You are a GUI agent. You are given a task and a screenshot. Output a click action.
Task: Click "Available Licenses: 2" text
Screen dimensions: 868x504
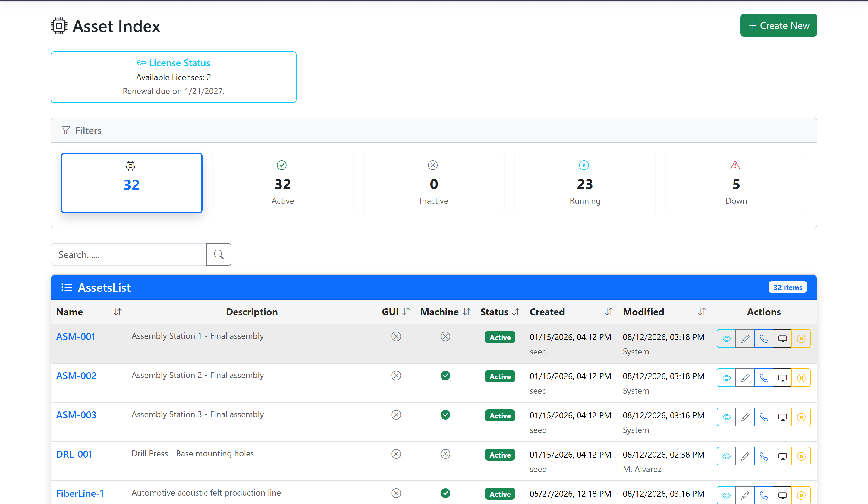click(x=174, y=77)
